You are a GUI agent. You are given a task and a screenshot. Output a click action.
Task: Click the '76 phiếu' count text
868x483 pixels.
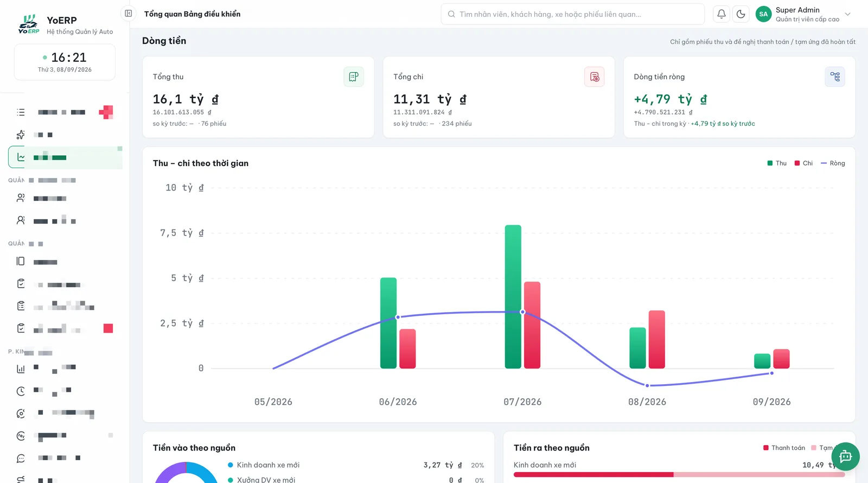(x=214, y=124)
